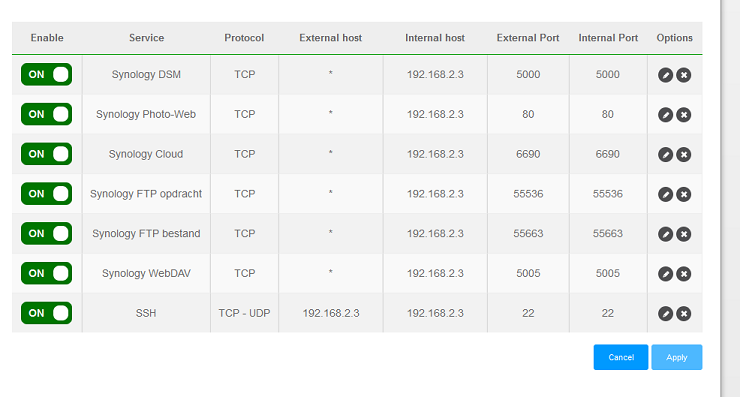The width and height of the screenshot is (740, 397).
Task: Edit the Synology WebDAV rule
Action: [x=665, y=274]
